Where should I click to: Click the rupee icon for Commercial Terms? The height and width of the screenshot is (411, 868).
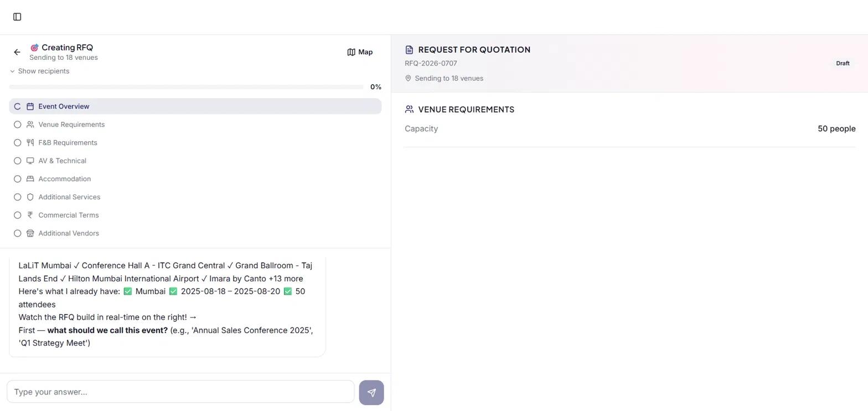[30, 215]
